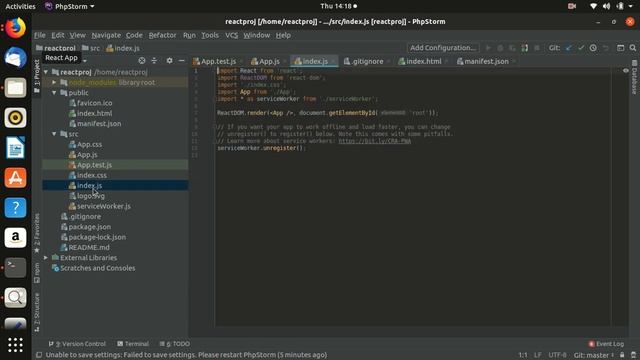This screenshot has width=640, height=360.
Task: Open Amazon icon in the dock
Action: tap(16, 238)
